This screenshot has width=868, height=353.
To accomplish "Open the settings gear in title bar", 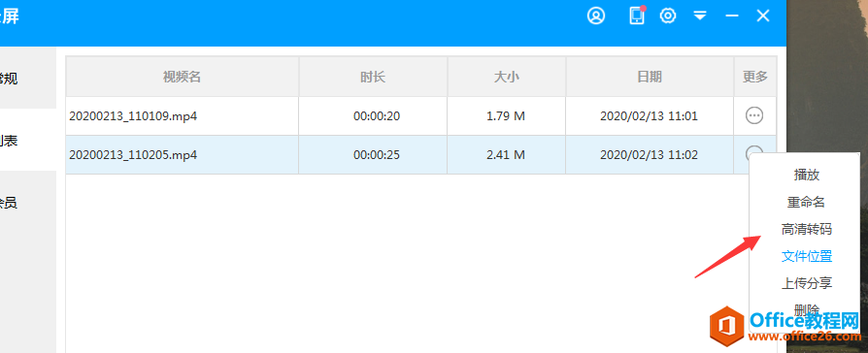I will point(668,16).
